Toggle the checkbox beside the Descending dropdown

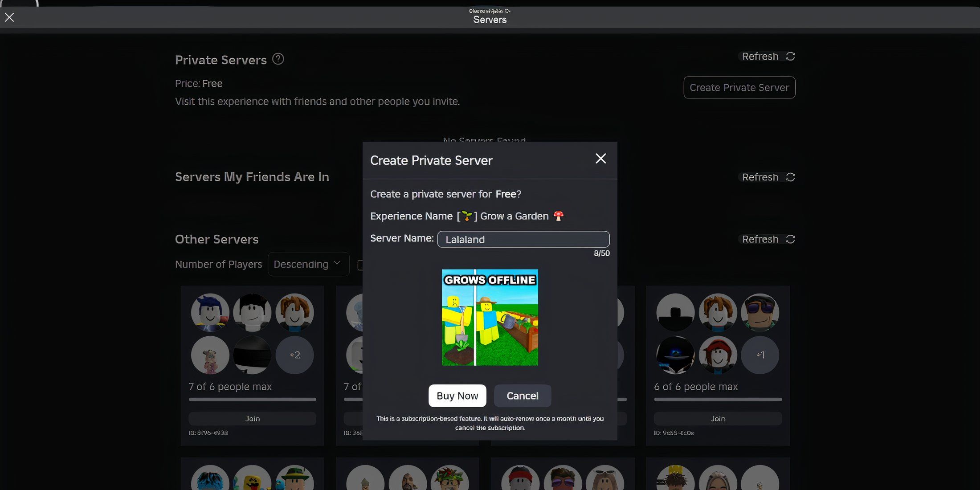[360, 265]
